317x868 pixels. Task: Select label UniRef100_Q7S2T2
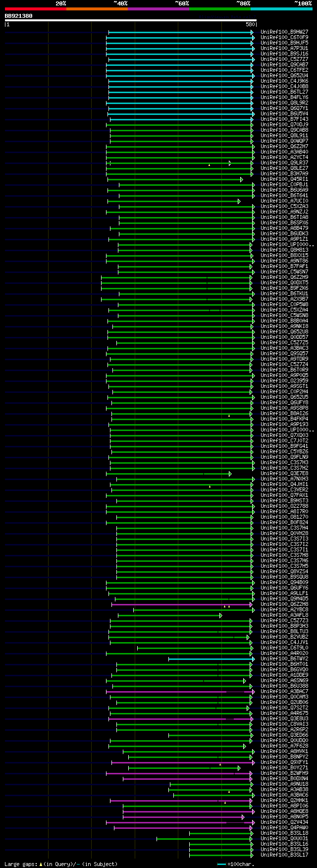[284, 708]
